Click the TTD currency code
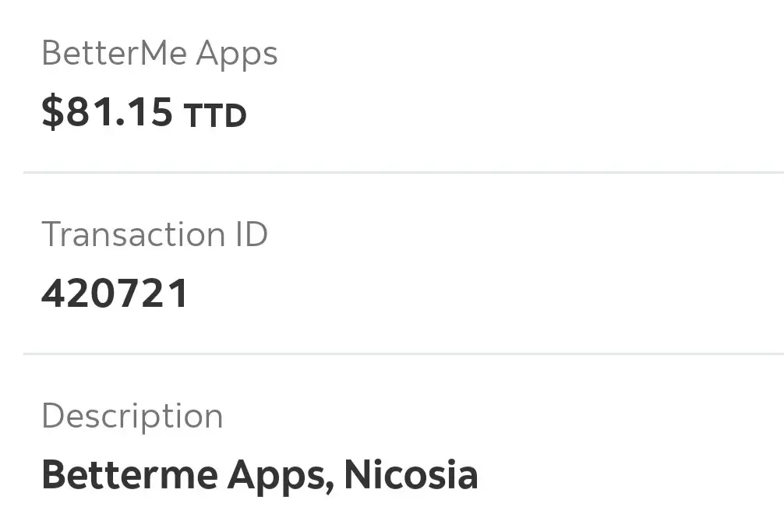This screenshot has height=532, width=784. click(215, 116)
